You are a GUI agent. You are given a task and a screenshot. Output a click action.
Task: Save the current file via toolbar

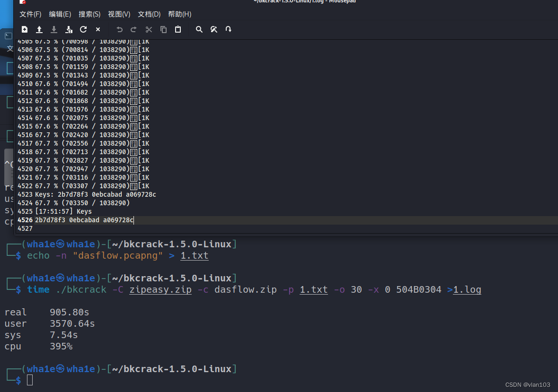pyautogui.click(x=54, y=29)
